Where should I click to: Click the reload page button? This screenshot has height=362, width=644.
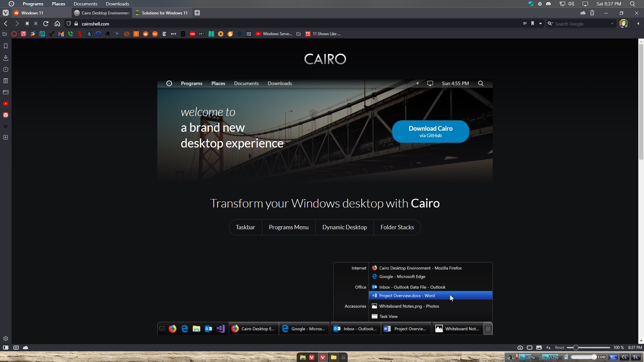(46, 24)
